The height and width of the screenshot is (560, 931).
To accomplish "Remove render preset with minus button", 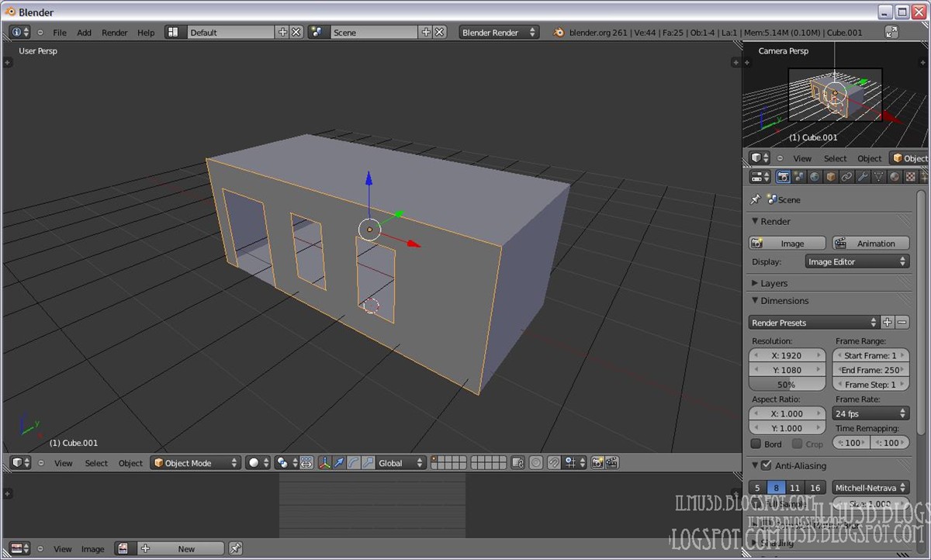I will [902, 322].
